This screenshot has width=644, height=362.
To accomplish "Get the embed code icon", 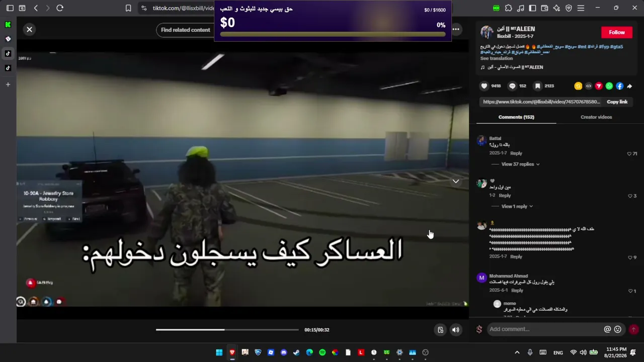I will [x=589, y=86].
